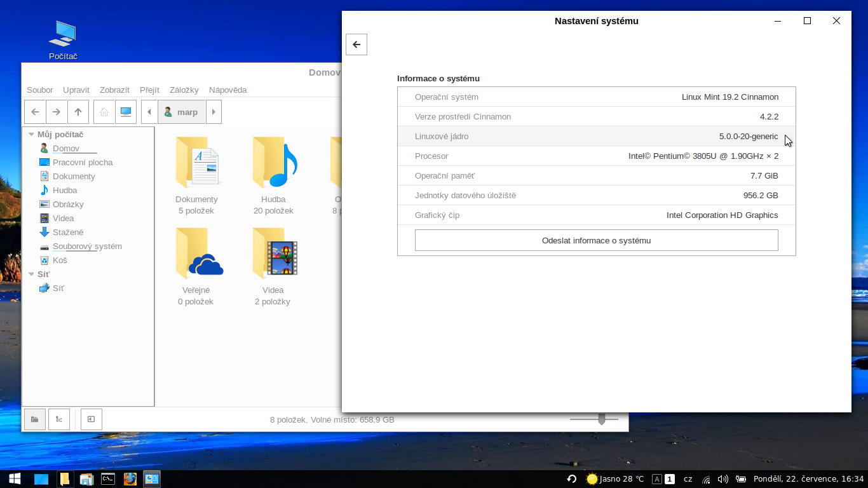
Task: Select Dokumenty in sidebar
Action: pyautogui.click(x=74, y=177)
